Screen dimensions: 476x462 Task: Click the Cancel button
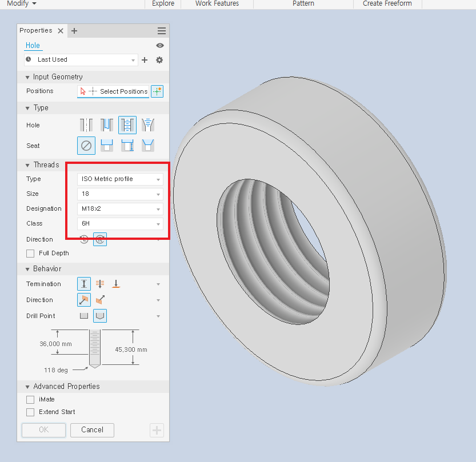93,430
